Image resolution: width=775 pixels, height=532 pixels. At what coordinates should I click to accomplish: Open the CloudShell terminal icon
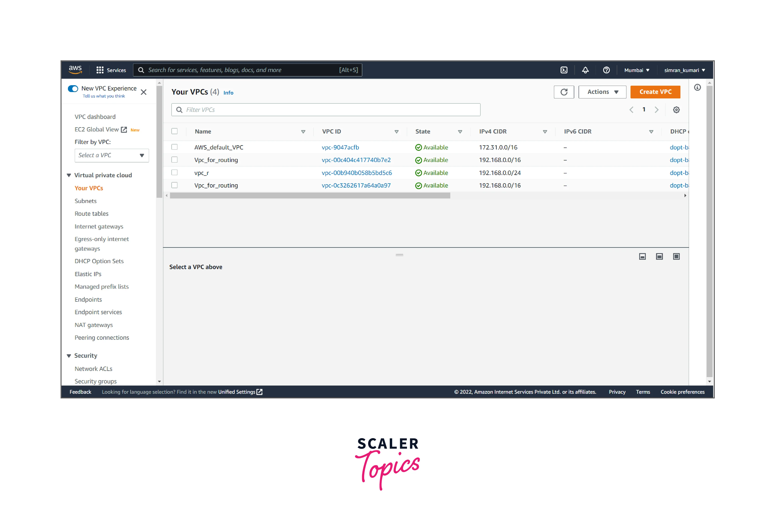click(x=564, y=70)
